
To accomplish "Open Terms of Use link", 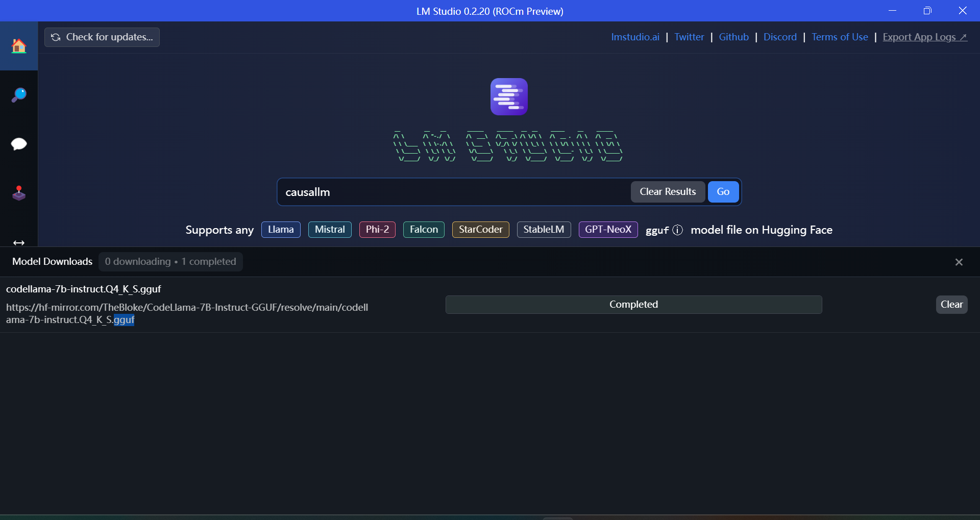I will pyautogui.click(x=840, y=37).
